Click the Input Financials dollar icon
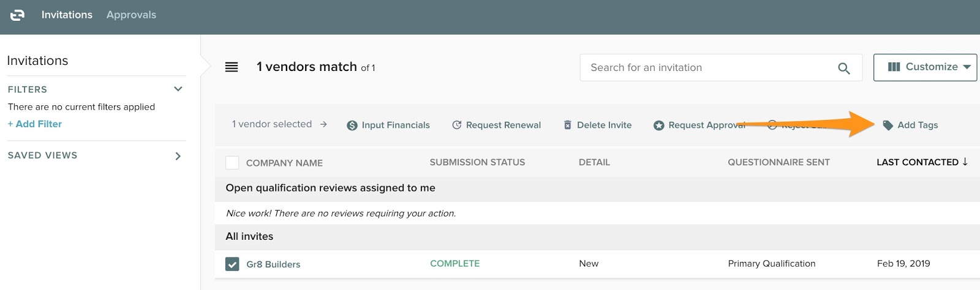This screenshot has width=980, height=290. (x=352, y=125)
